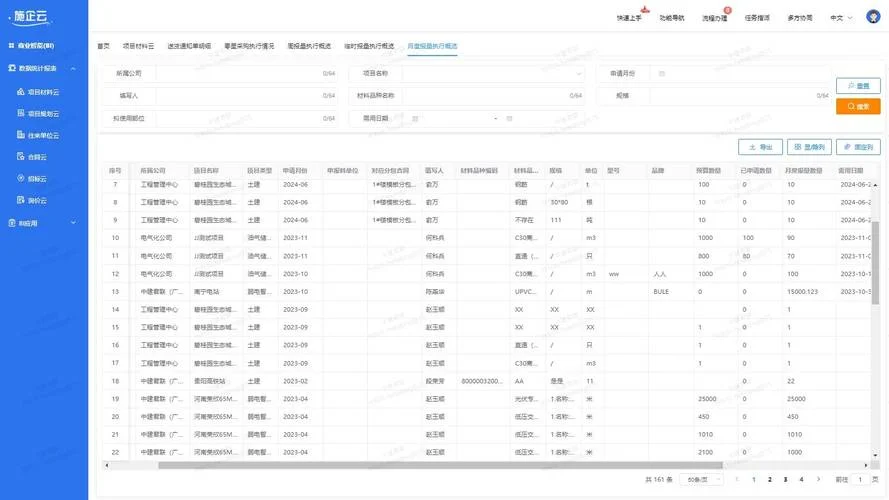Screen dimensions: 889x500
Task: Click the horizontal scrollbar left arrow
Action: pos(107,465)
